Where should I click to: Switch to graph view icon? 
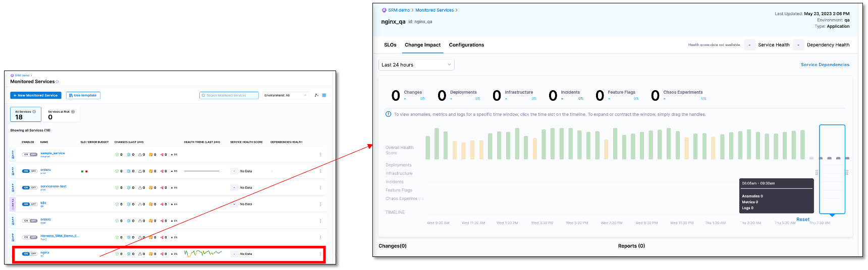pyautogui.click(x=316, y=95)
